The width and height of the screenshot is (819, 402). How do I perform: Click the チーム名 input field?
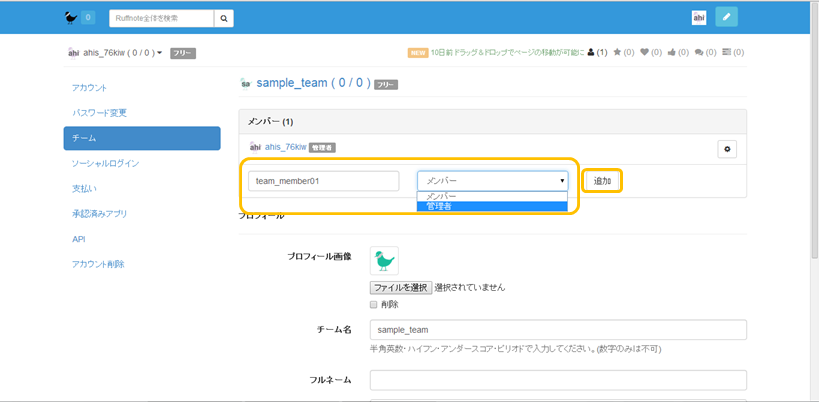coord(558,330)
